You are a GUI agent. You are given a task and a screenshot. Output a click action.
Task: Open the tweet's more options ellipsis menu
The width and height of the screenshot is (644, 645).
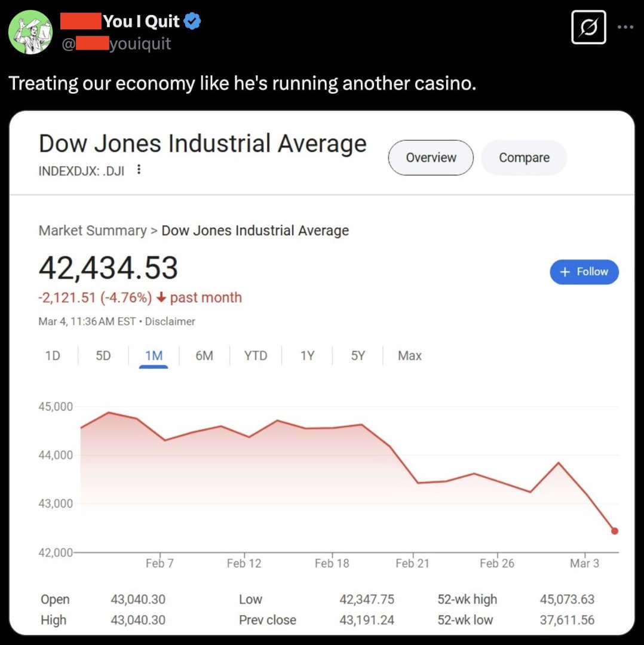pos(625,26)
